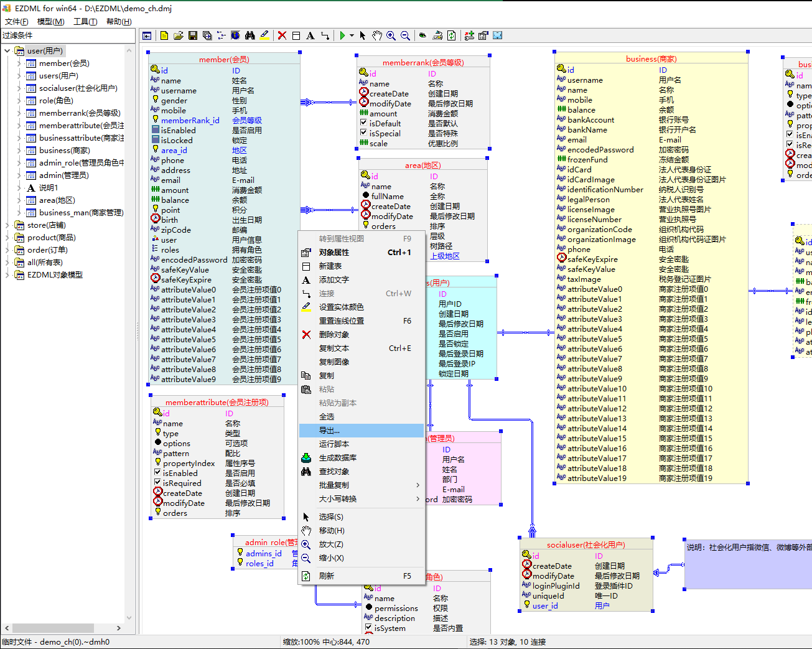The image size is (812, 649).
Task: Choose 运行脚本 in context menu
Action: coord(362,444)
